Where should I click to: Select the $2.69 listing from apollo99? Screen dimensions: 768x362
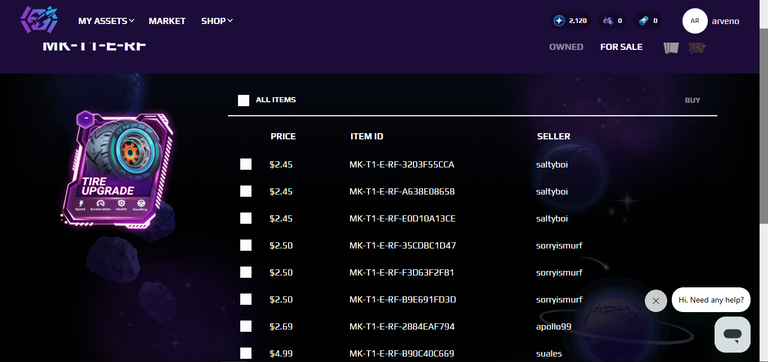click(x=246, y=326)
